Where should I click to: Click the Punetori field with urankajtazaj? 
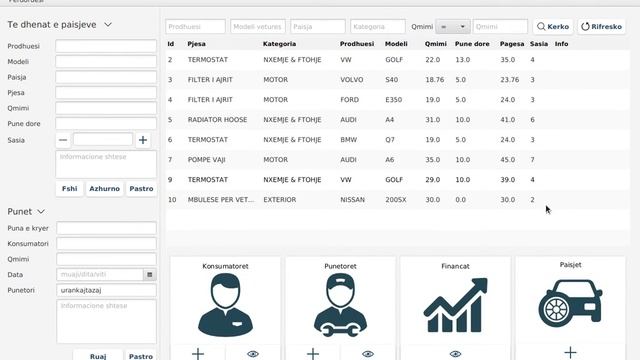coord(107,290)
